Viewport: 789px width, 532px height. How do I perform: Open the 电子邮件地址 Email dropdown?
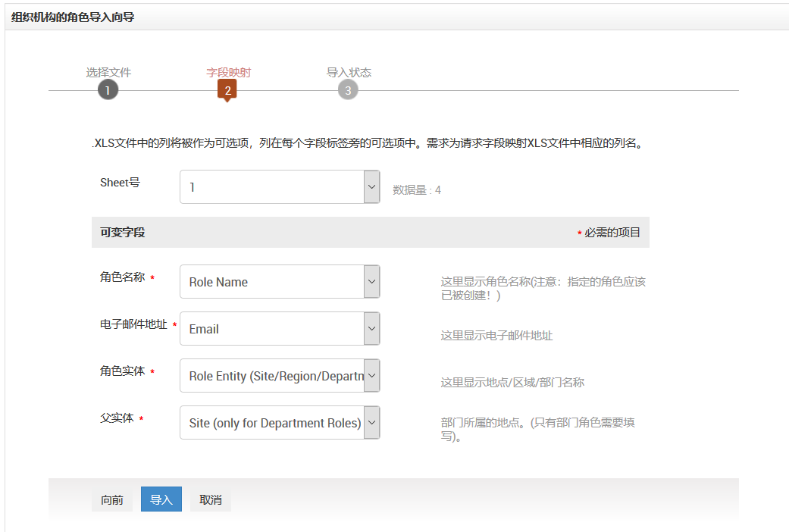coord(280,329)
